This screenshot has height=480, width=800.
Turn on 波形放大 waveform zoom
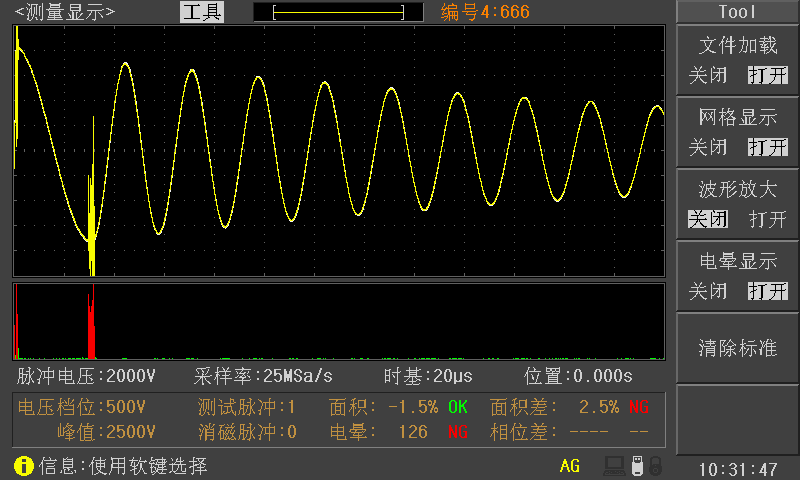click(x=767, y=219)
